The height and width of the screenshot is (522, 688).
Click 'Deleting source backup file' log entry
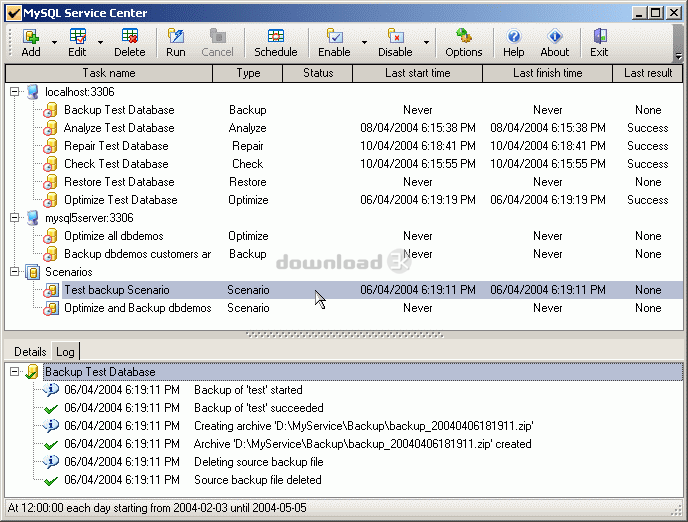258,462
